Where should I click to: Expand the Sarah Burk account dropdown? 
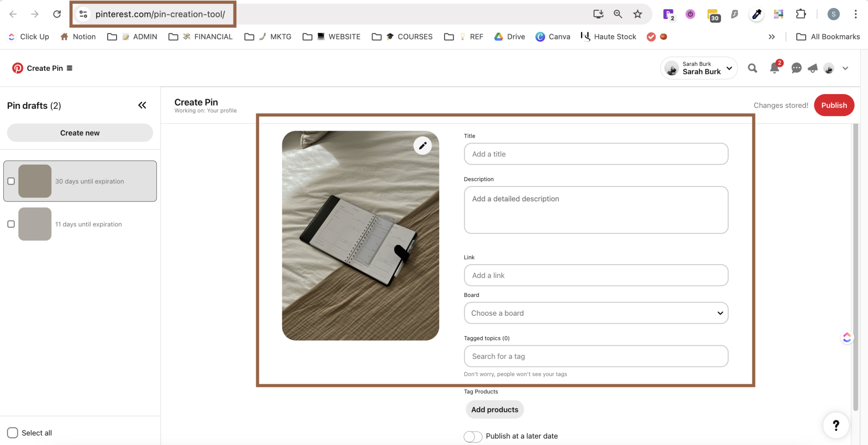[x=728, y=68]
